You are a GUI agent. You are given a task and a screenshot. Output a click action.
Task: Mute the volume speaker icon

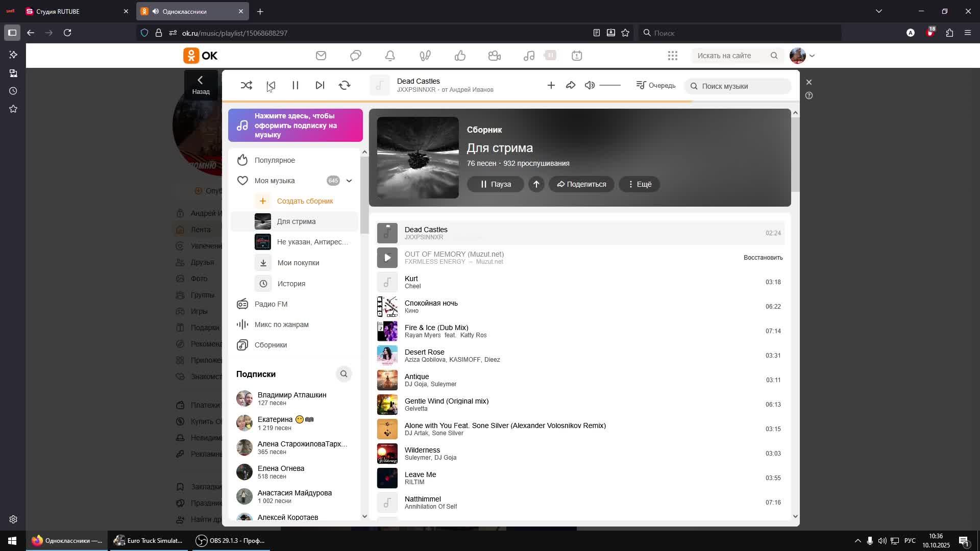click(x=590, y=85)
